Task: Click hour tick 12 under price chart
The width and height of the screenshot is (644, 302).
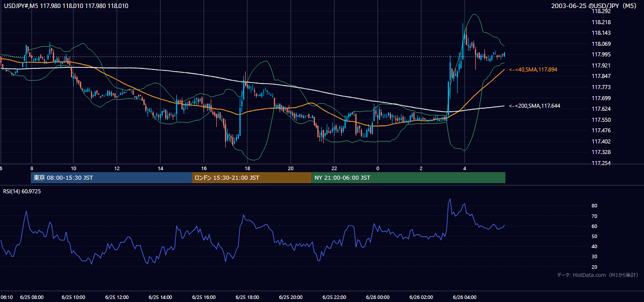Action: (x=117, y=168)
